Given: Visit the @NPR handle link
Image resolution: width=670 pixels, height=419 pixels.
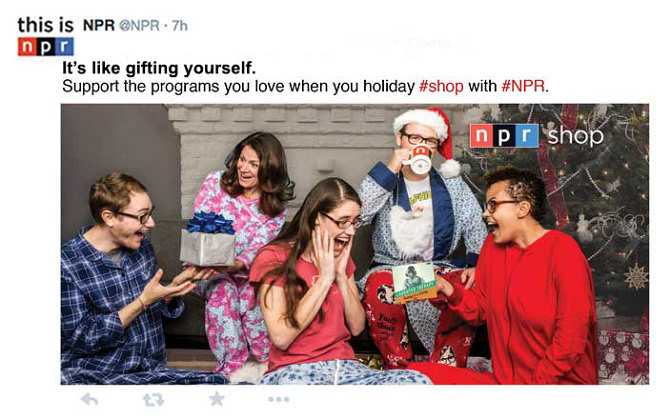Looking at the screenshot, I should click(139, 26).
